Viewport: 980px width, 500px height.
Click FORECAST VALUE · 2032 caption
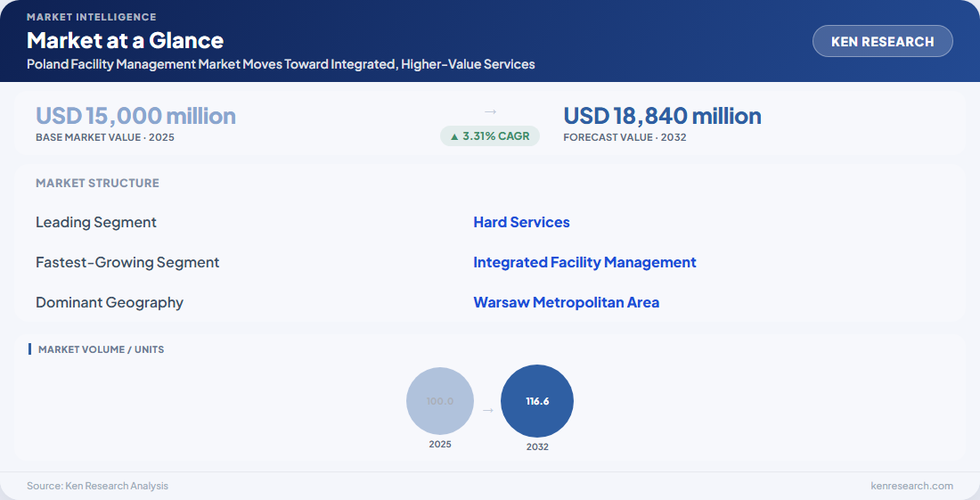point(625,137)
